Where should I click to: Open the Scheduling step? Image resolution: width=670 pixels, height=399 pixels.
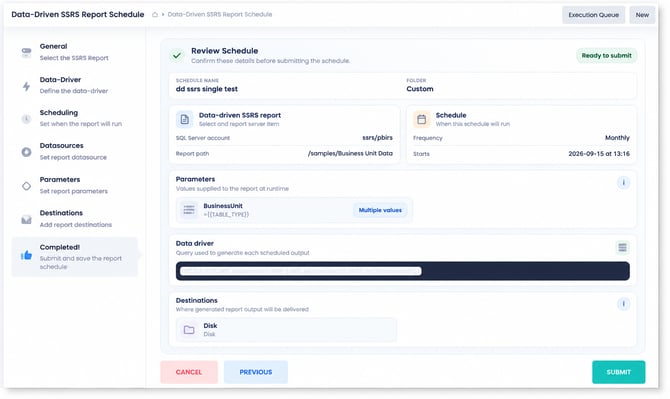pyautogui.click(x=75, y=118)
